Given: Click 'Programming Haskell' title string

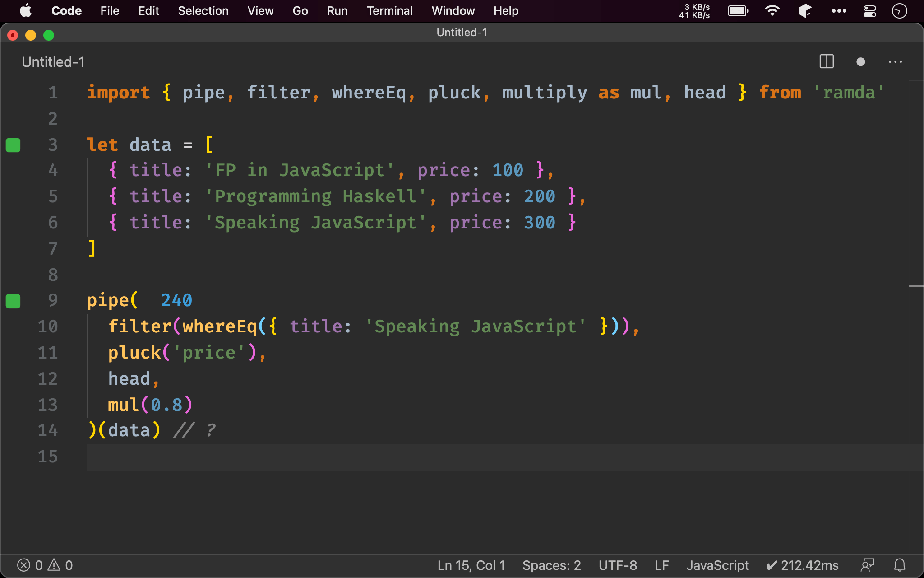Looking at the screenshot, I should coord(315,196).
